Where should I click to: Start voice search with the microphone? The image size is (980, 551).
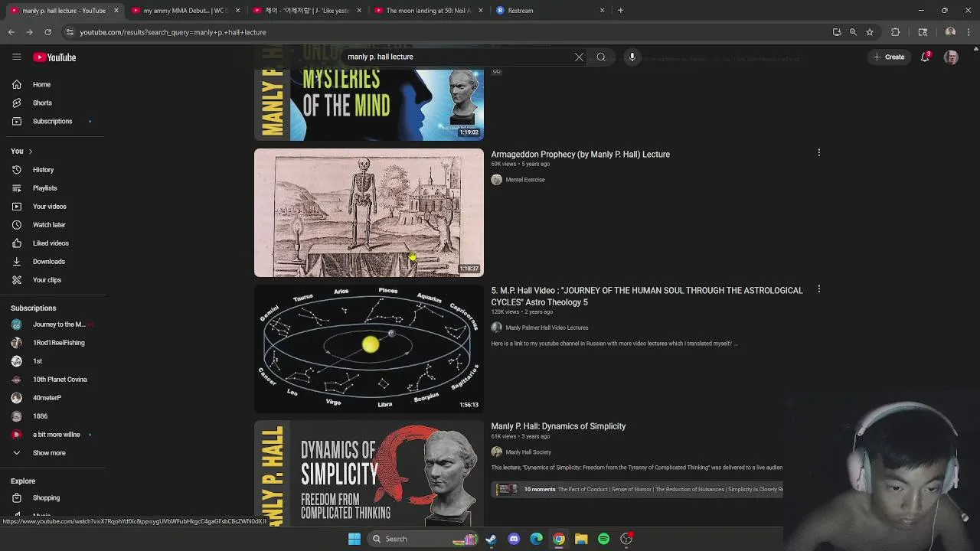(x=632, y=57)
